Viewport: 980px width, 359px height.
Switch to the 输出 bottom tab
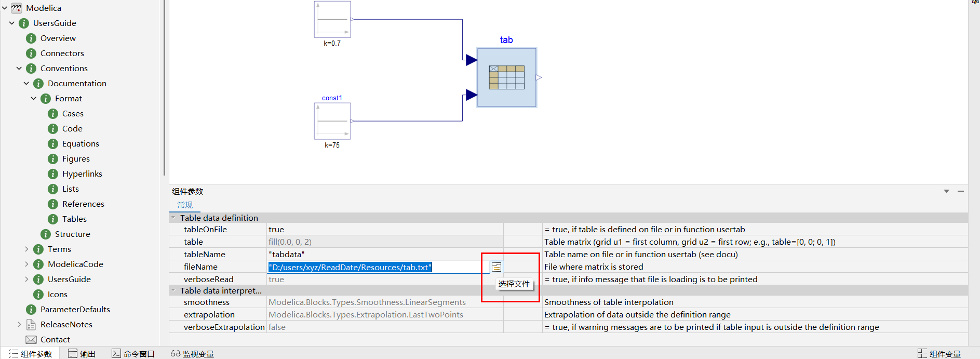point(82,354)
